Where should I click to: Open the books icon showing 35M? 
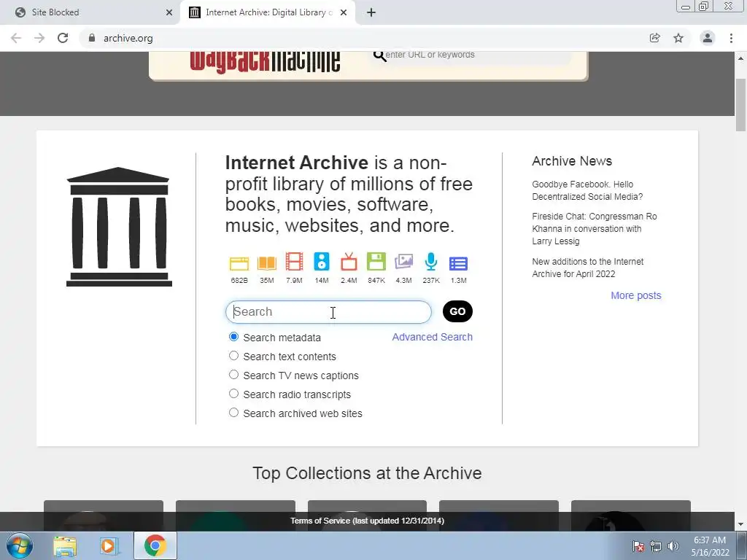(x=267, y=263)
